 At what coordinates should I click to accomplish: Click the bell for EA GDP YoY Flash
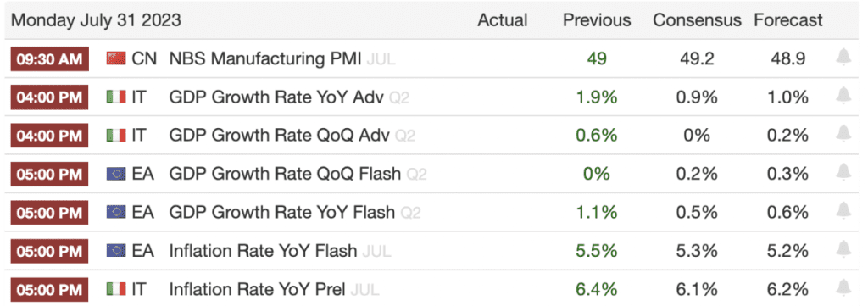coord(843,210)
